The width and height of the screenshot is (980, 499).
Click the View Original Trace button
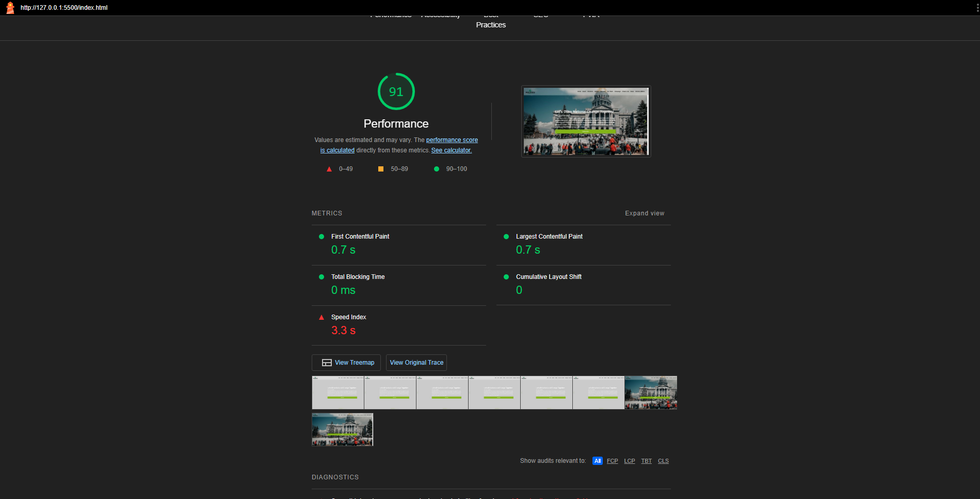(x=416, y=363)
